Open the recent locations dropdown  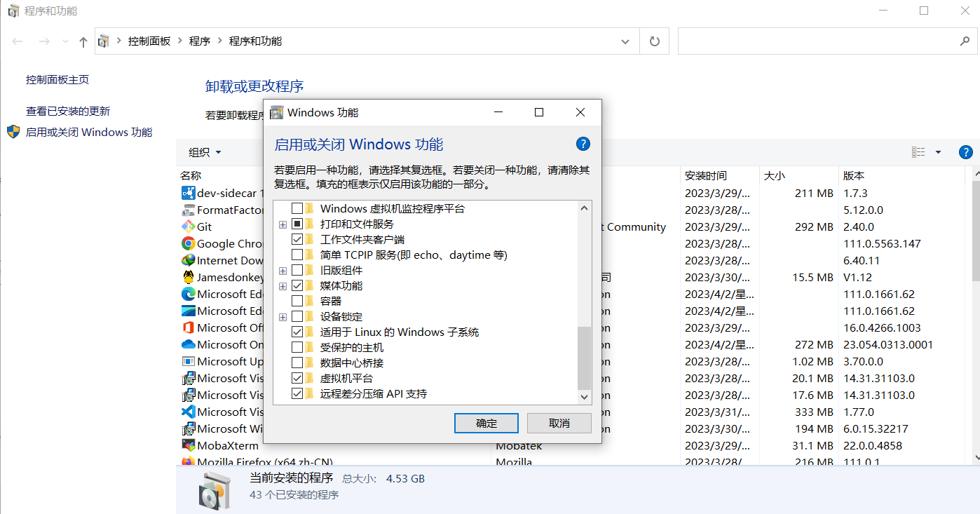point(65,41)
